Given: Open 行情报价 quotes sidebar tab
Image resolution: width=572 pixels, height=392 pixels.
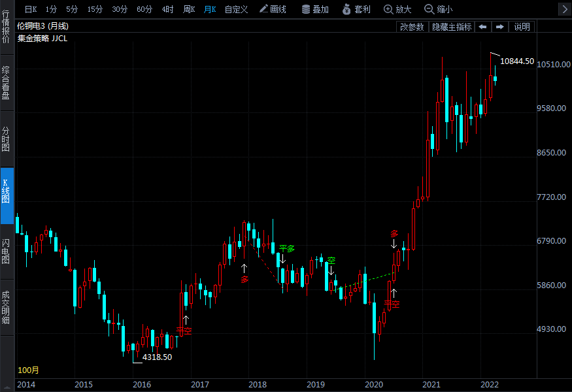Looking at the screenshot, I should (x=6, y=27).
